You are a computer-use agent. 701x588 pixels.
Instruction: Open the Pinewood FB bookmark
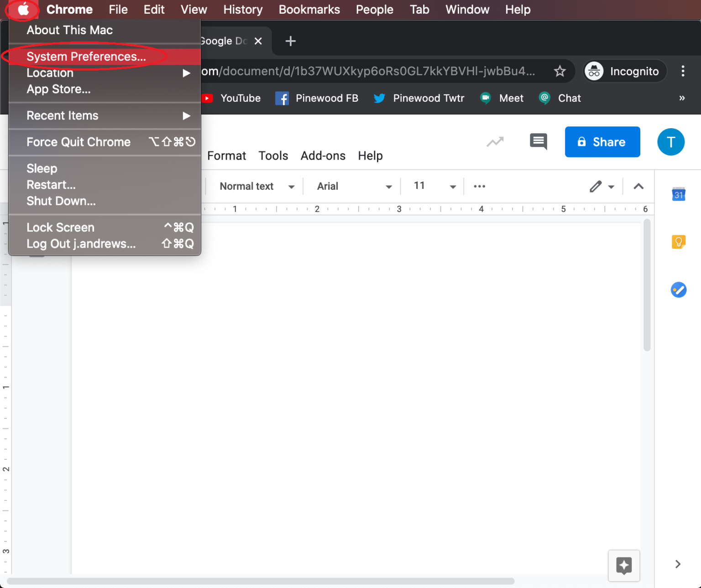pyautogui.click(x=317, y=98)
